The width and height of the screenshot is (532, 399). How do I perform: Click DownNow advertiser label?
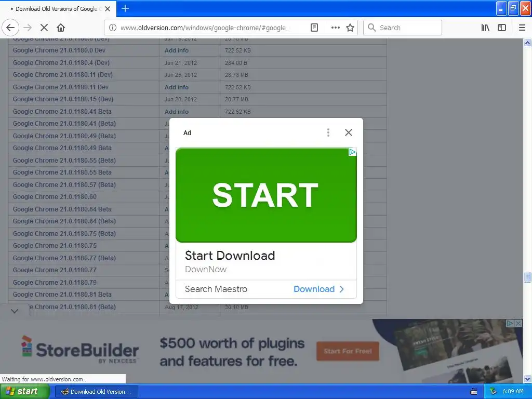point(206,270)
